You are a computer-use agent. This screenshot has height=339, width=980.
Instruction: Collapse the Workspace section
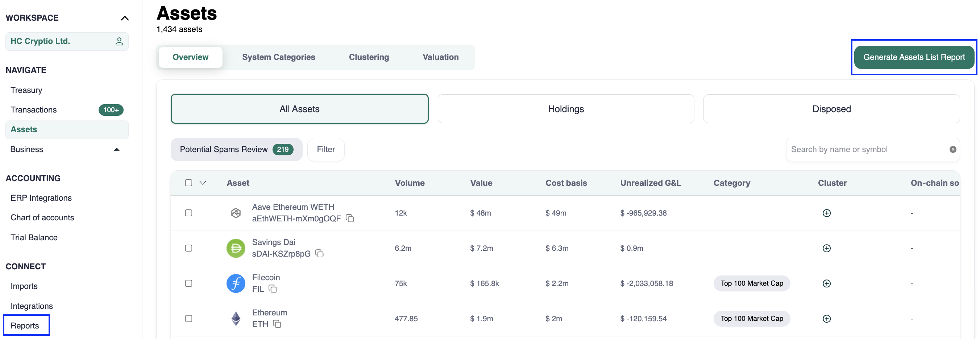click(x=124, y=18)
